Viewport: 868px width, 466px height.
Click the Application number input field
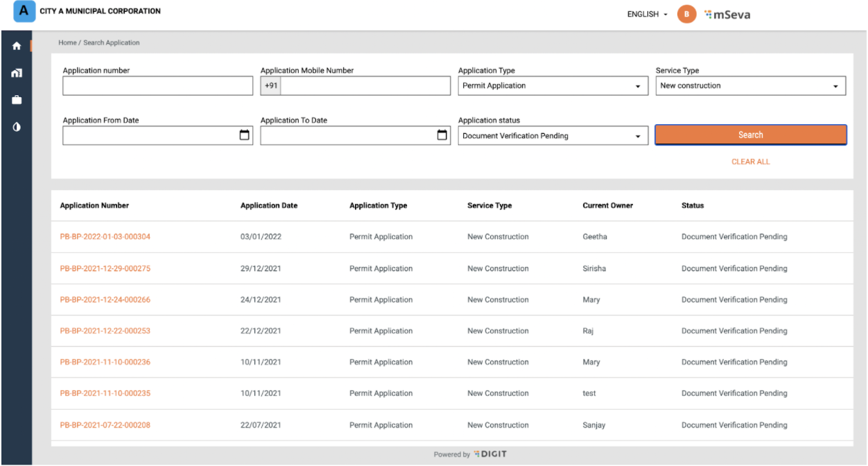point(157,86)
